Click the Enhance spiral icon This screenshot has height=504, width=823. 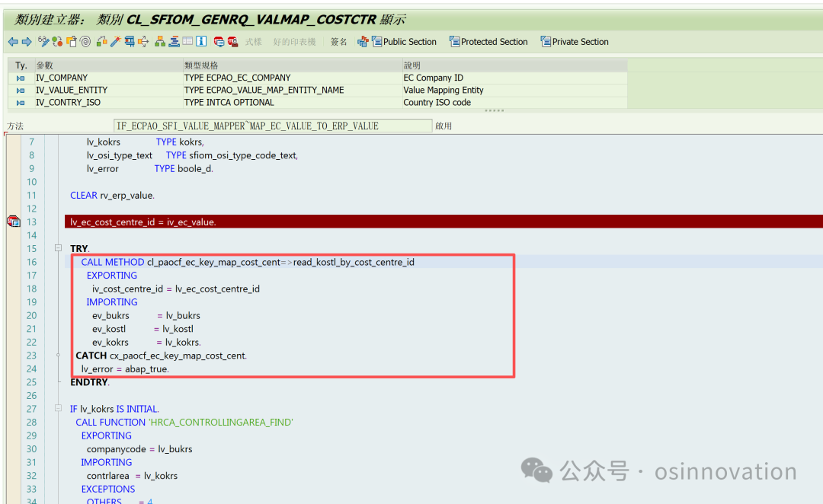85,41
